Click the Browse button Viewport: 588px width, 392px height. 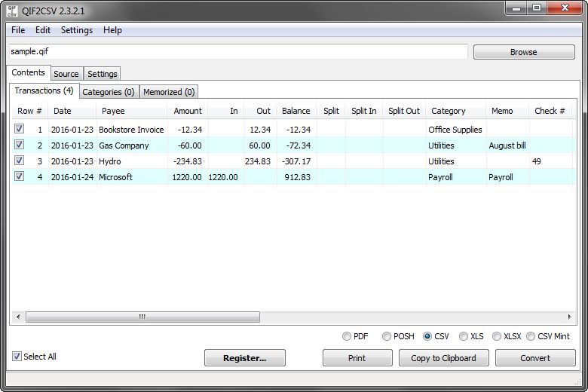[x=524, y=52]
